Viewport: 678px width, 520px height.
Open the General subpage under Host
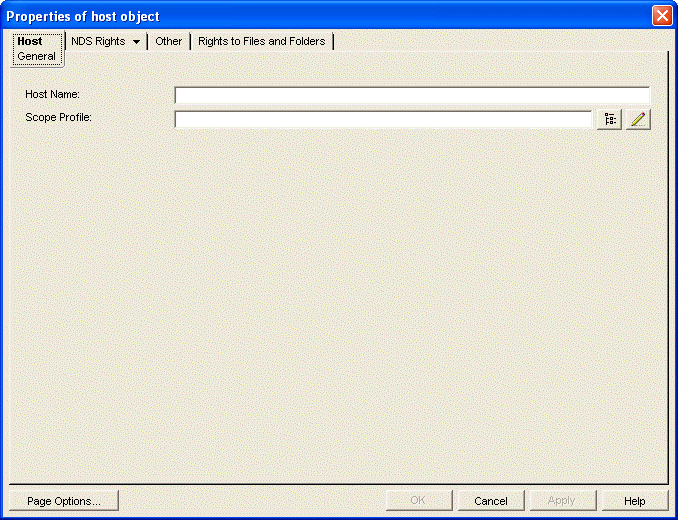pyautogui.click(x=36, y=56)
